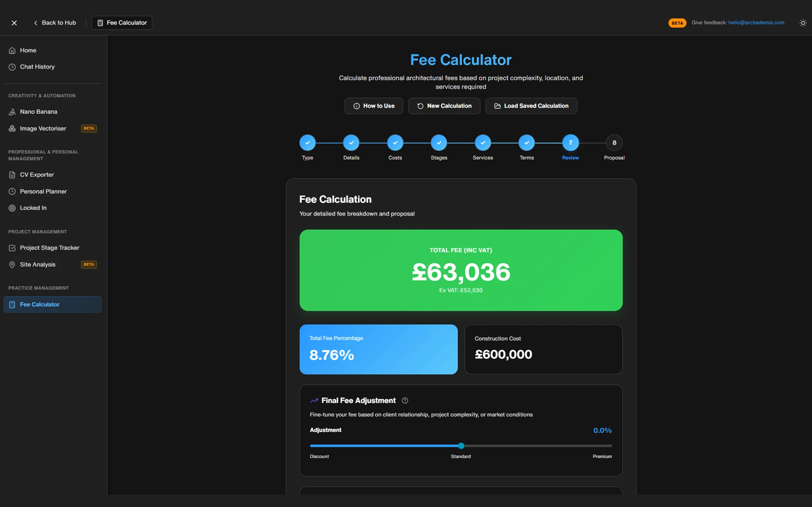
Task: Open the CV Exporter tool
Action: [x=36, y=175]
